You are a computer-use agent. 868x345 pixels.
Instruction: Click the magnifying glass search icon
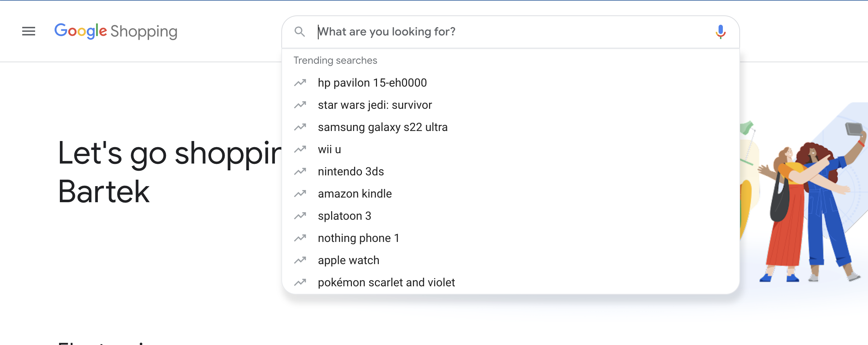pos(300,31)
